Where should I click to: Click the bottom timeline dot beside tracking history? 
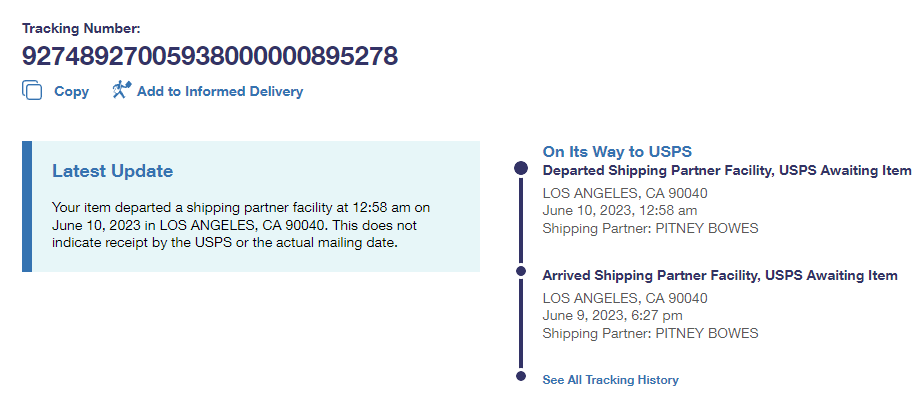pyautogui.click(x=520, y=377)
